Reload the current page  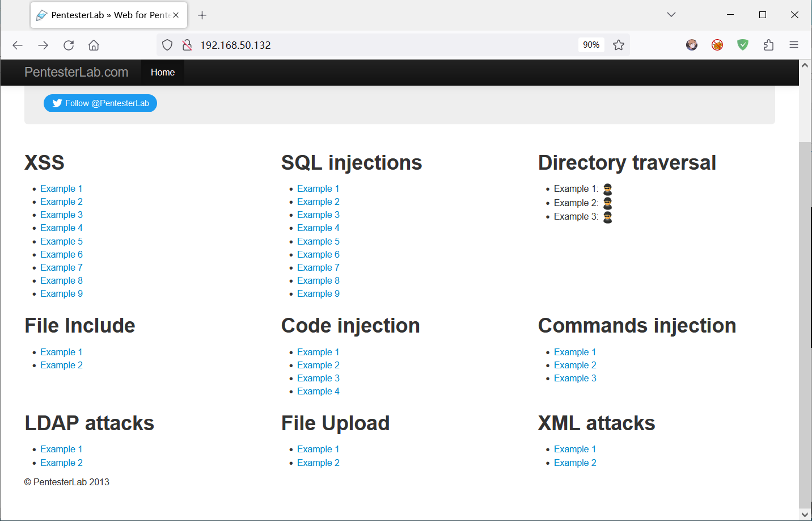[69, 45]
